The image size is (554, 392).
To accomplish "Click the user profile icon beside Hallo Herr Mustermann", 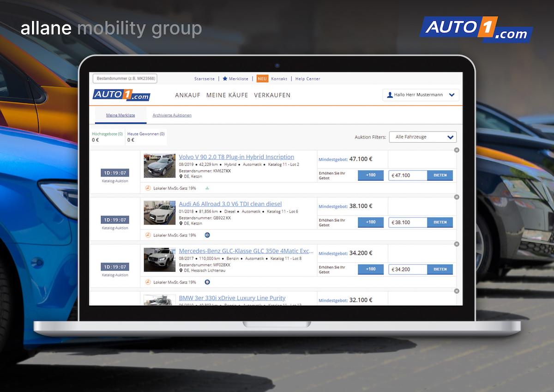I will (x=390, y=95).
